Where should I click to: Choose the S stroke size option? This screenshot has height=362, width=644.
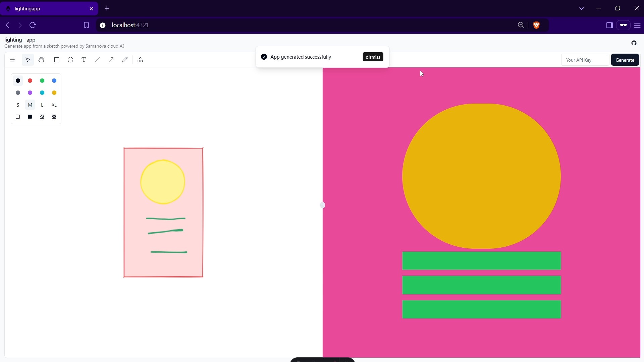pos(18,105)
